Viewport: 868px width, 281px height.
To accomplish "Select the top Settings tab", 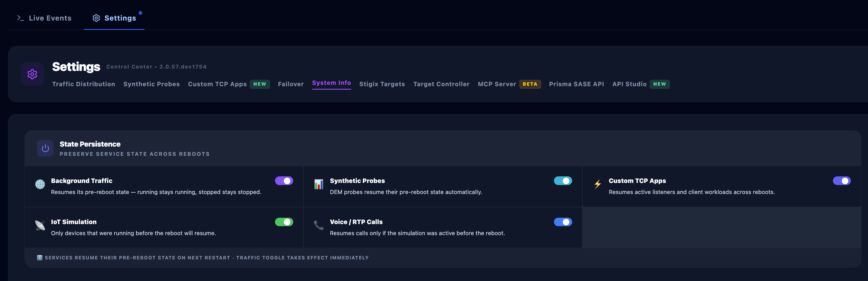I will tap(114, 18).
